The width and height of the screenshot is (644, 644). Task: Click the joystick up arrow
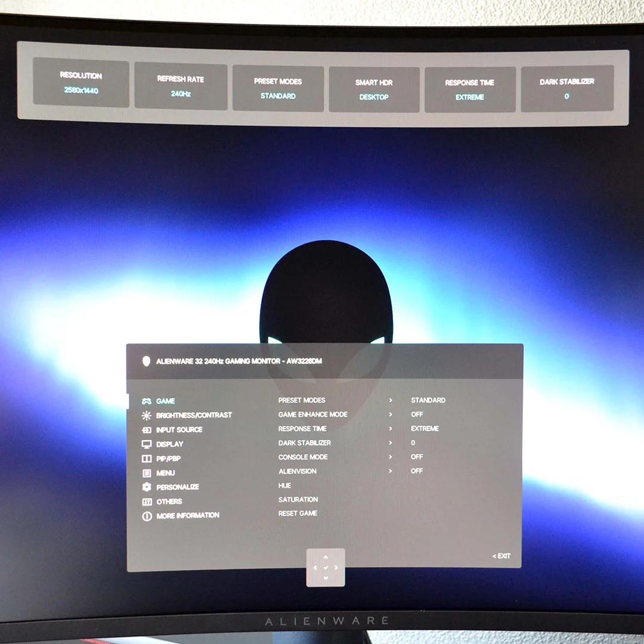click(326, 558)
